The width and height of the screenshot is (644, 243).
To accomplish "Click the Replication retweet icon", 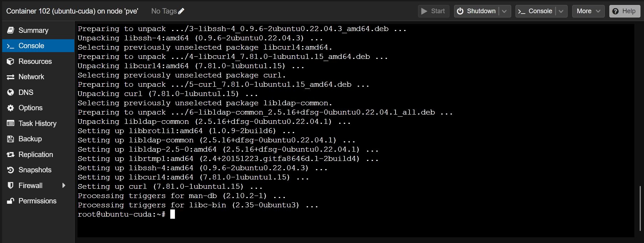I will click(x=11, y=155).
